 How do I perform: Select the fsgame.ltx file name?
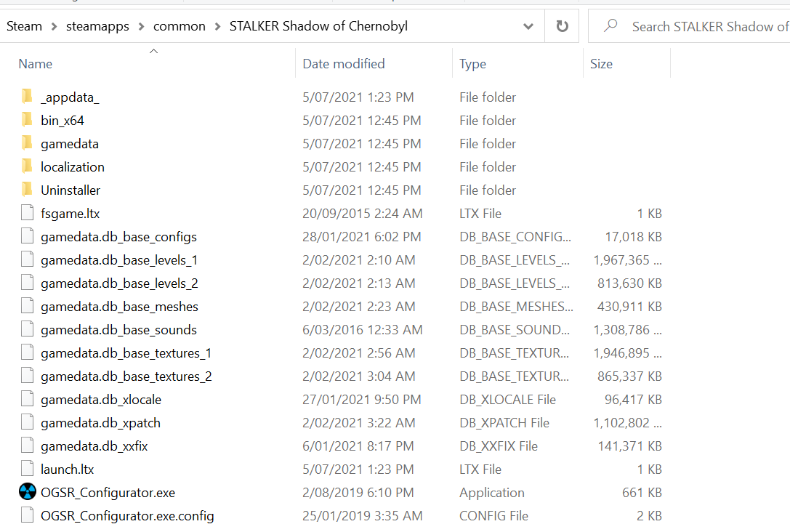coord(70,214)
